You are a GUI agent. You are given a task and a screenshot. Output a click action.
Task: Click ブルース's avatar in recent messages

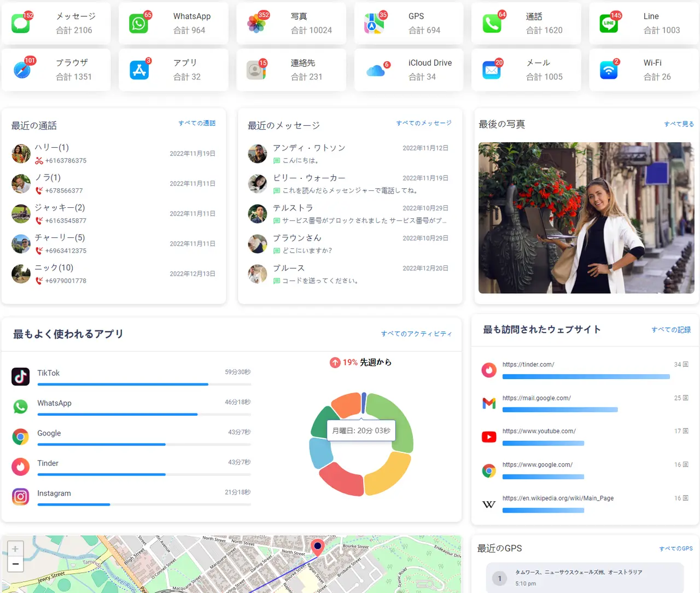pos(257,274)
